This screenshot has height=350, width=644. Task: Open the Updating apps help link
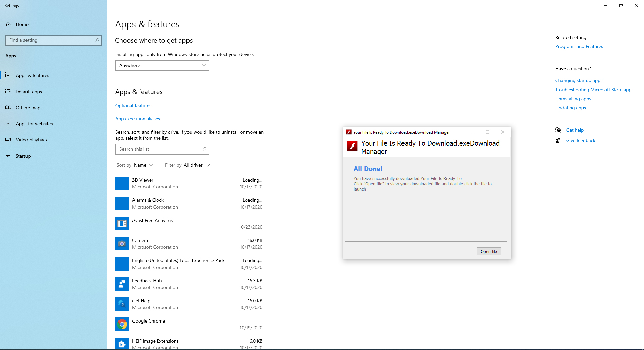coord(571,108)
